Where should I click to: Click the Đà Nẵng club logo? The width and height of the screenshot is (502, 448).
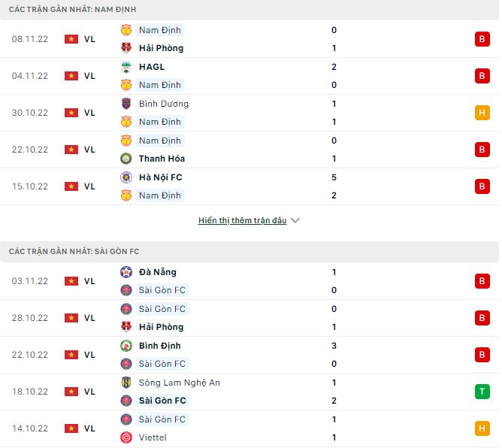[126, 272]
